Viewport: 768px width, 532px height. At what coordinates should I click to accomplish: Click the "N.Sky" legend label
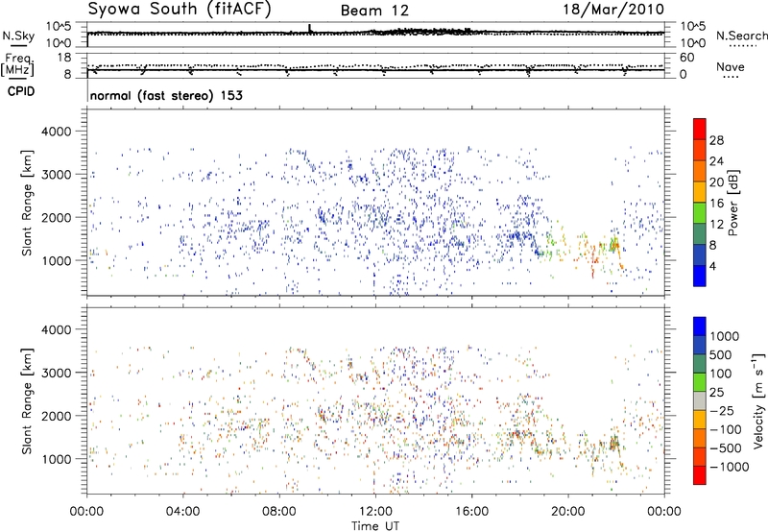[x=18, y=36]
